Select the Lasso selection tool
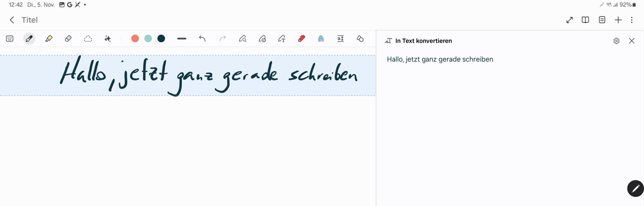This screenshot has height=206, width=644. (88, 39)
